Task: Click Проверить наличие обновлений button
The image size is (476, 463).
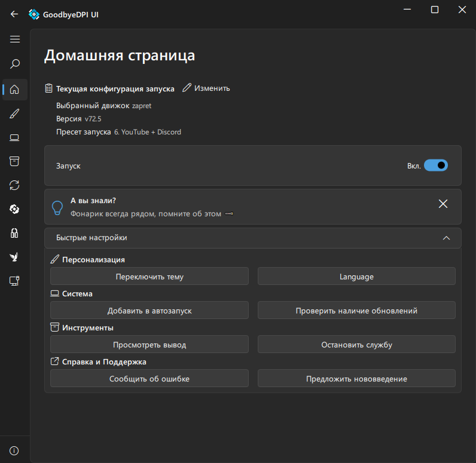Action: pos(356,311)
